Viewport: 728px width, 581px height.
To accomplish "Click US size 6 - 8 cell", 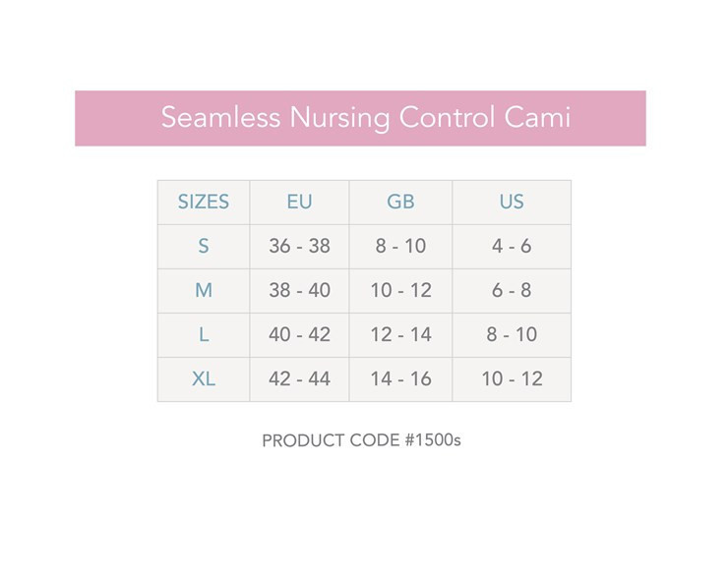I will 512,291.
